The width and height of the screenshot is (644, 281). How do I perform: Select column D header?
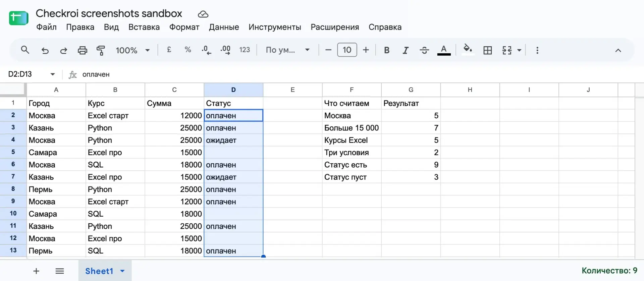(x=233, y=90)
